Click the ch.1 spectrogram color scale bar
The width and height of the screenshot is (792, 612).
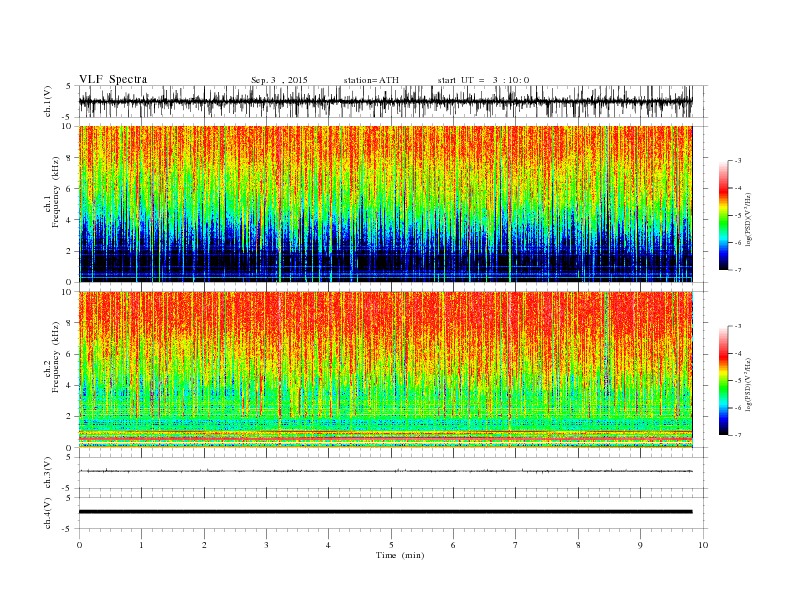pyautogui.click(x=723, y=215)
